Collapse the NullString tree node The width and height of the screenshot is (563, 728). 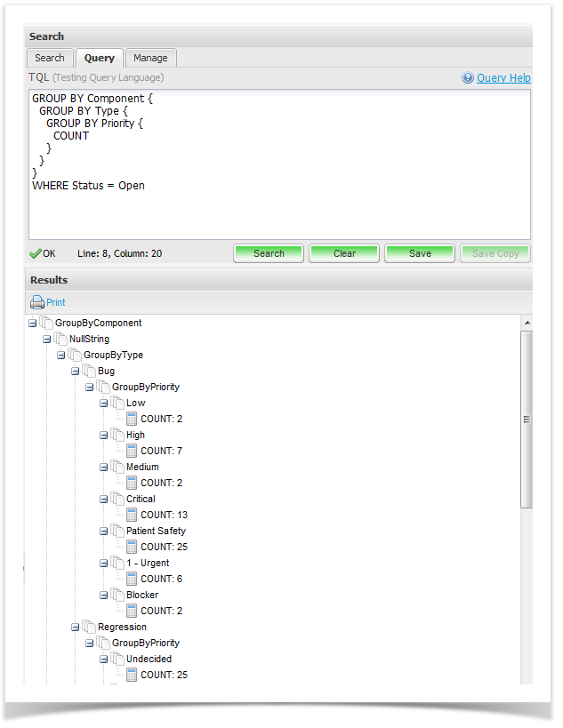pyautogui.click(x=47, y=340)
